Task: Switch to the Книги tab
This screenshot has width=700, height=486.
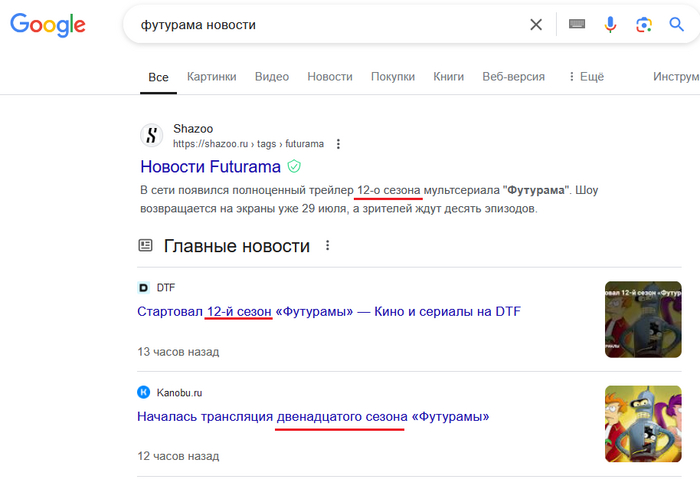Action: 449,77
